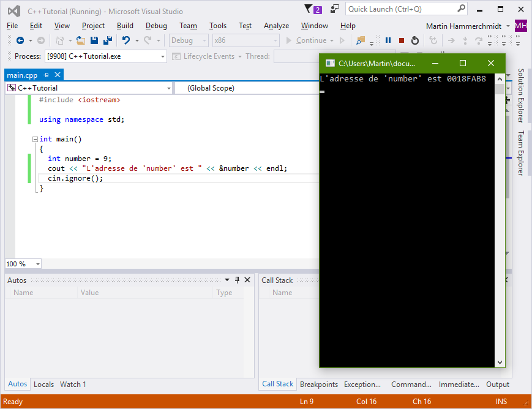Viewport: 532px width, 409px height.
Task: Open the Debug menu
Action: point(156,26)
